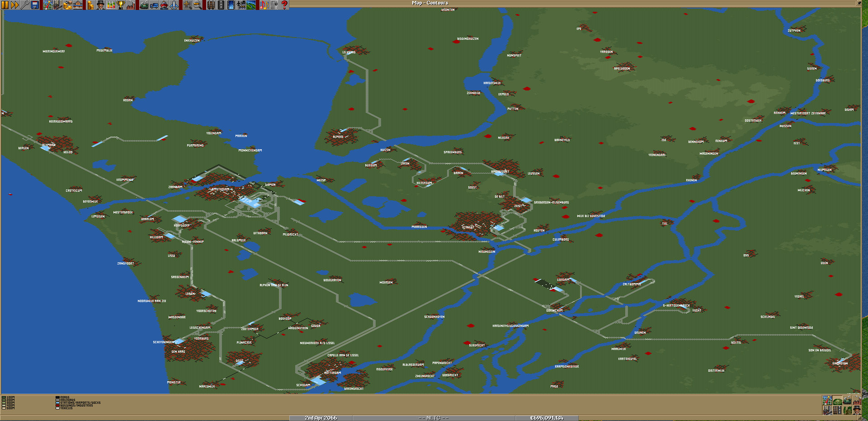Open the landscaping tools icon

pos(251,5)
